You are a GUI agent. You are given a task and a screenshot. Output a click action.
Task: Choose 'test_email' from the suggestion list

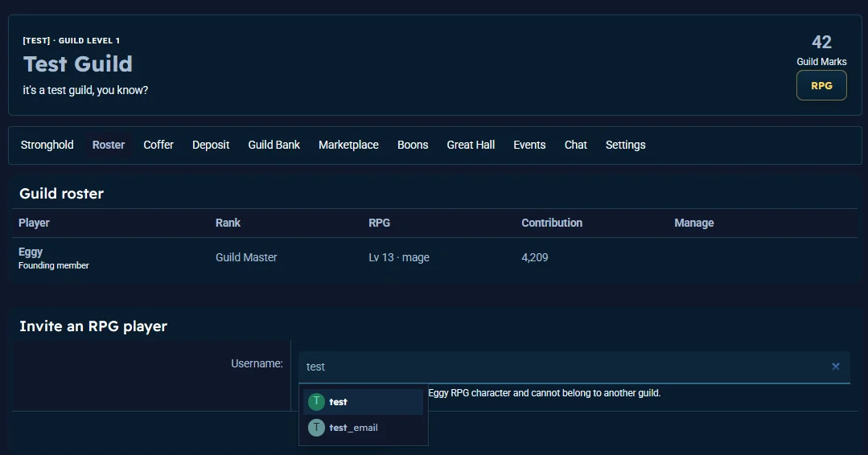(x=363, y=428)
